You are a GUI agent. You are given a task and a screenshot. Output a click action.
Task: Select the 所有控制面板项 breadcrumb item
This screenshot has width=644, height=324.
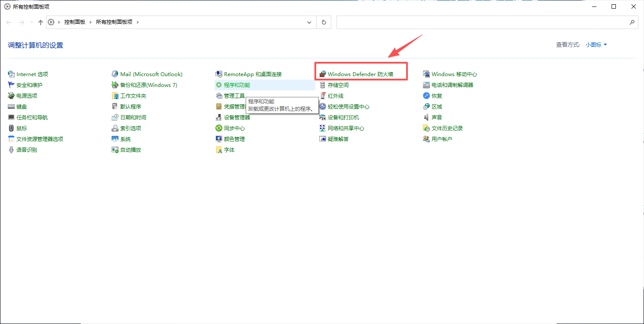114,22
